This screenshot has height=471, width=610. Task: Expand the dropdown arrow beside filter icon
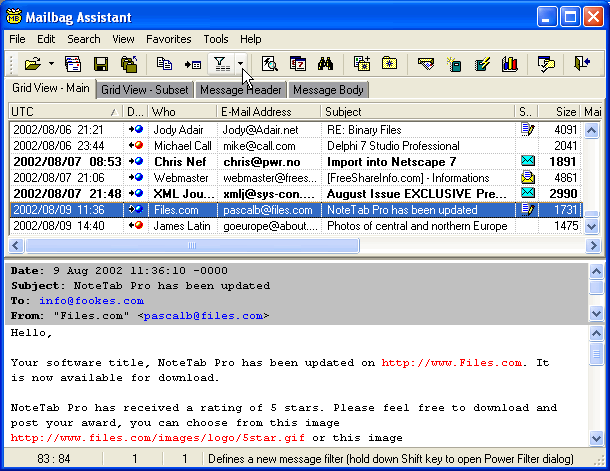241,64
